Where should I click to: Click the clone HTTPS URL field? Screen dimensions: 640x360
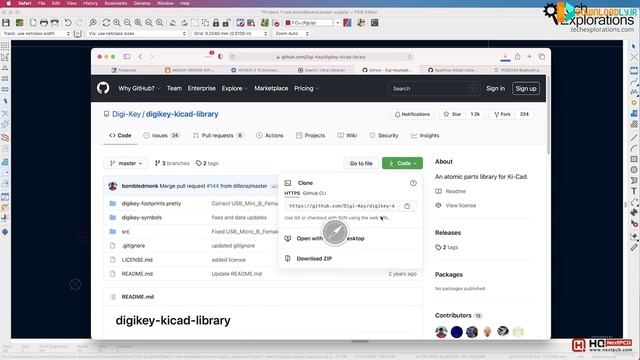click(342, 206)
